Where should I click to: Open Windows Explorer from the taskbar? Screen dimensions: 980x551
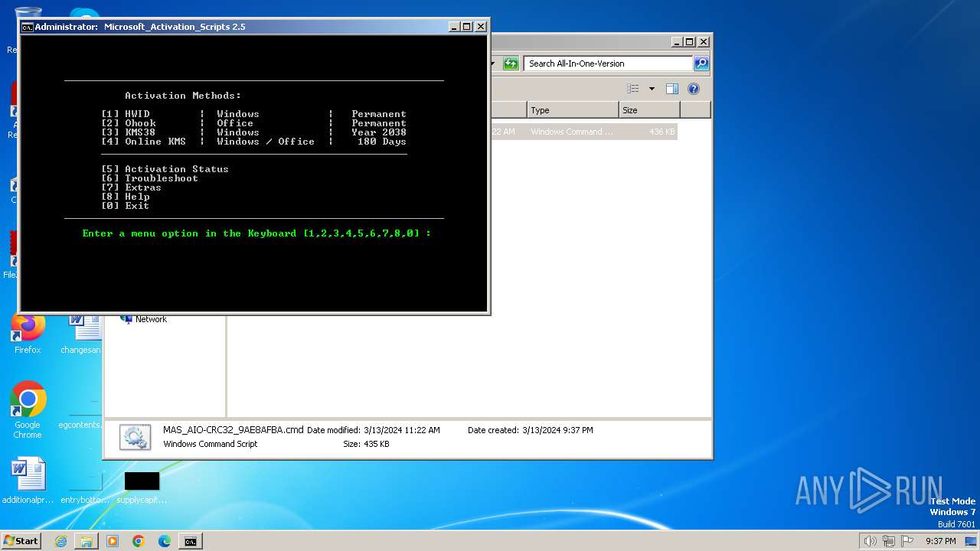[x=87, y=541]
